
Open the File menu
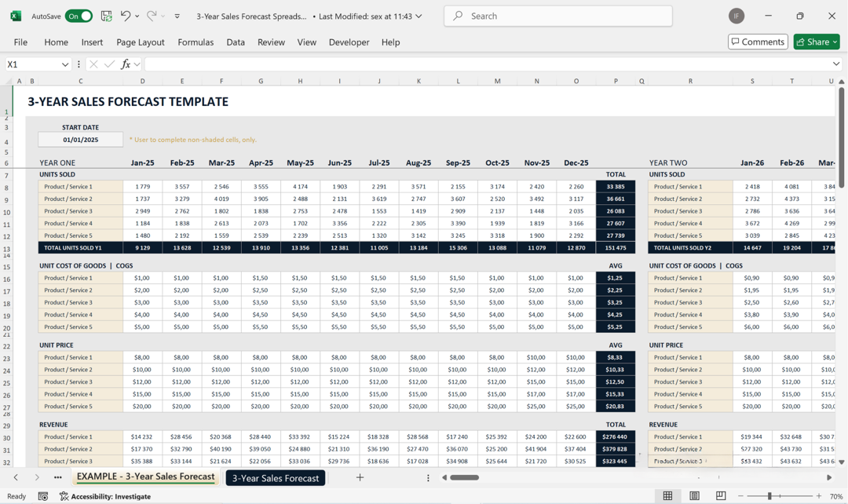(x=20, y=42)
